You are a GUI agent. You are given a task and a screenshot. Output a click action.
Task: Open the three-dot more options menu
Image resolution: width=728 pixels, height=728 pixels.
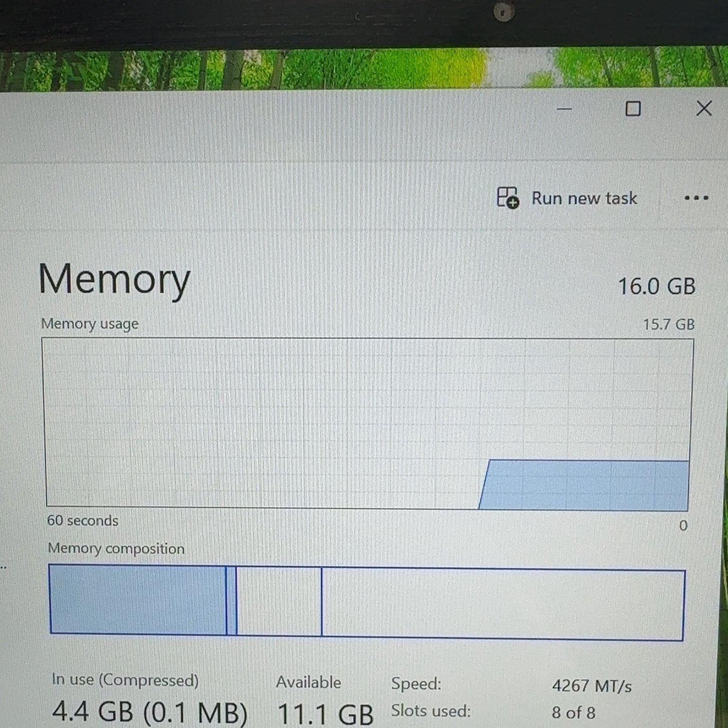click(x=696, y=198)
